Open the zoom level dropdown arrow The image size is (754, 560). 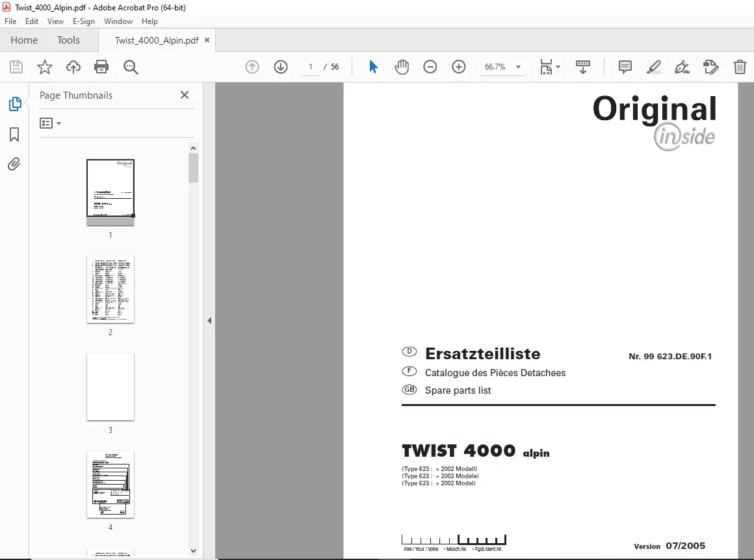point(519,67)
